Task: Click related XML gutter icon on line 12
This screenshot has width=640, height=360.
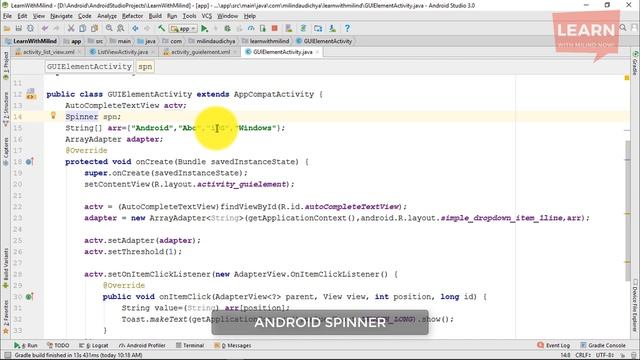Action: click(31, 94)
